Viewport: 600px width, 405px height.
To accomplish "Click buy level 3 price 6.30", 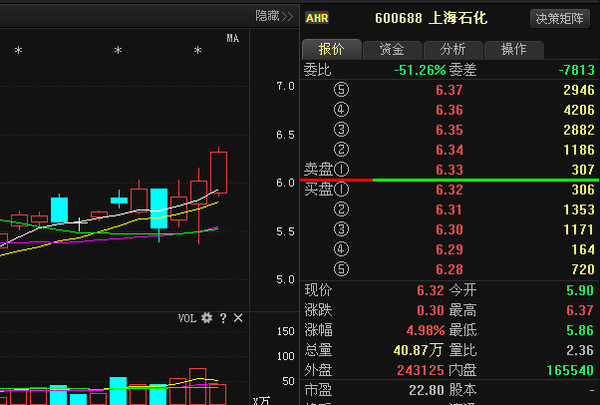I will (449, 229).
